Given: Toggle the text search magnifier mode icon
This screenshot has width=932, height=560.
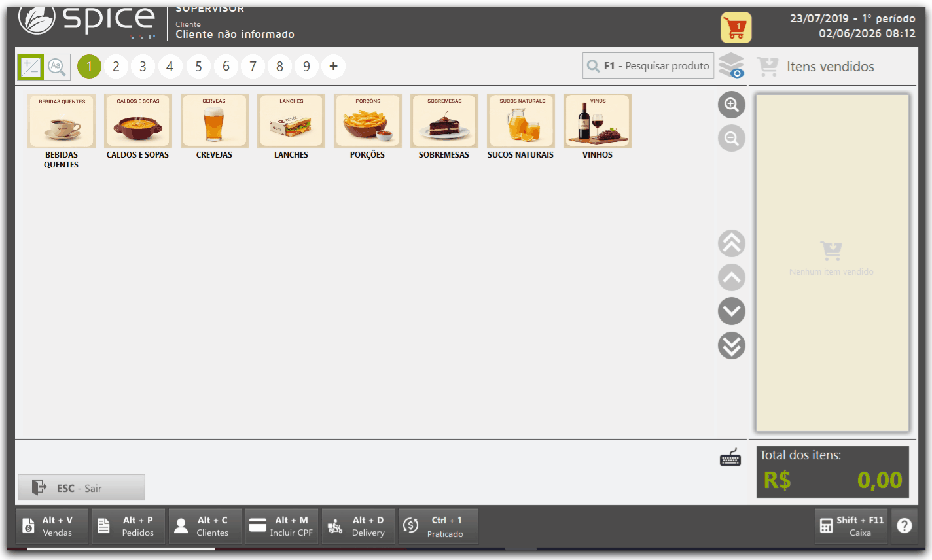Looking at the screenshot, I should [57, 67].
